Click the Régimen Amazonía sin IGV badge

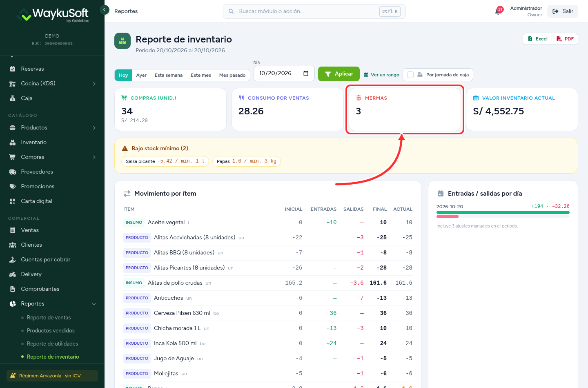52,376
